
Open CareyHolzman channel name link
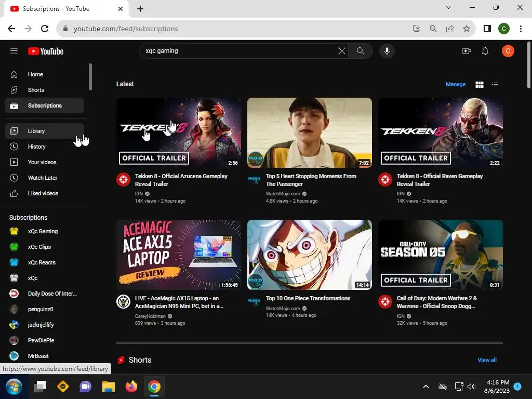(150, 316)
